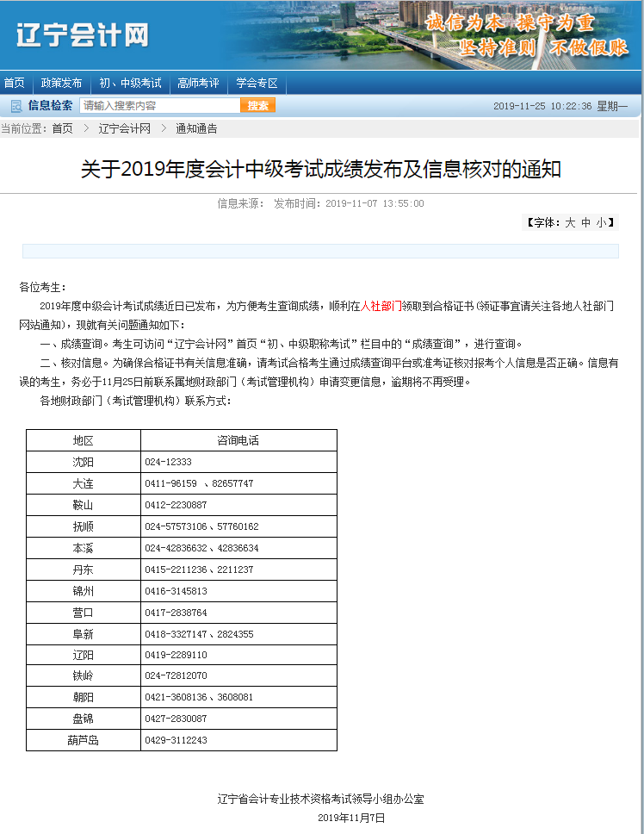This screenshot has height=834, width=644.
Task: Select phone cell 0411-96159 、82657747
Action: (x=238, y=483)
